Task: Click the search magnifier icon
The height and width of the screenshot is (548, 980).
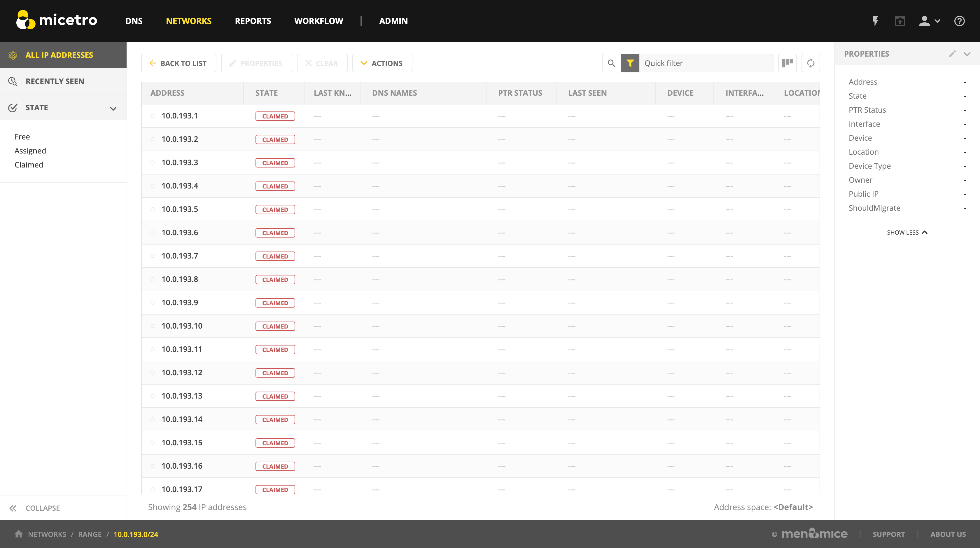Action: 611,63
